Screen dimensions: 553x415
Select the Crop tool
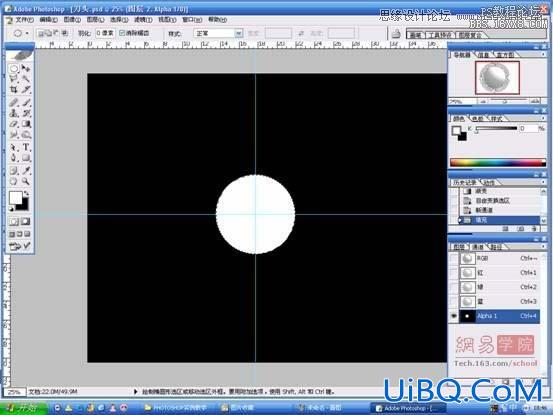pyautogui.click(x=13, y=90)
